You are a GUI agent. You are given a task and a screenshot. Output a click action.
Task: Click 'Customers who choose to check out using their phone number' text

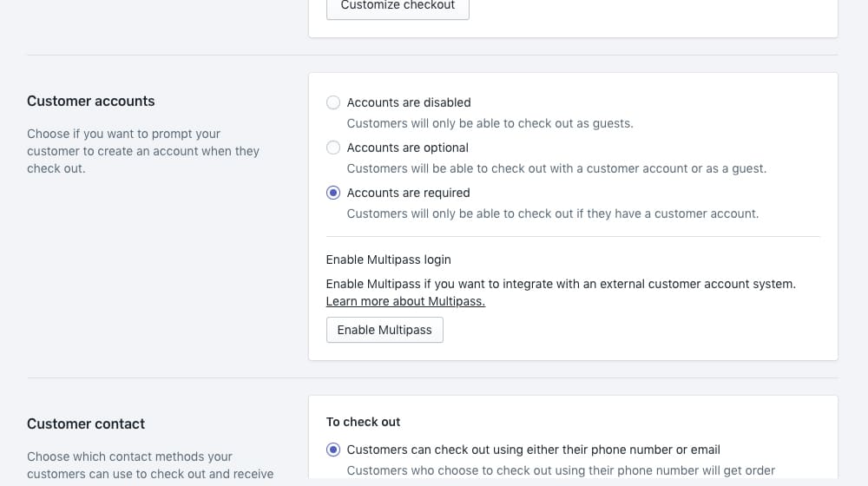(561, 470)
